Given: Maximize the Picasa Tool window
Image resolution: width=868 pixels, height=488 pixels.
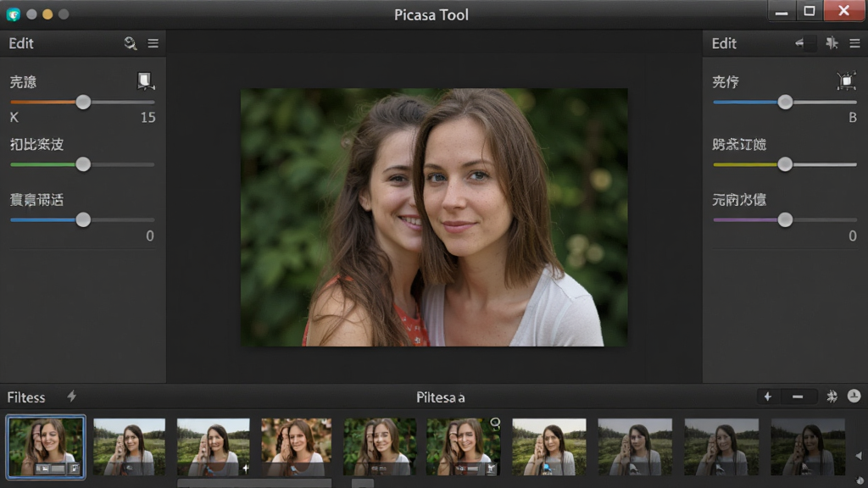Looking at the screenshot, I should click(810, 11).
